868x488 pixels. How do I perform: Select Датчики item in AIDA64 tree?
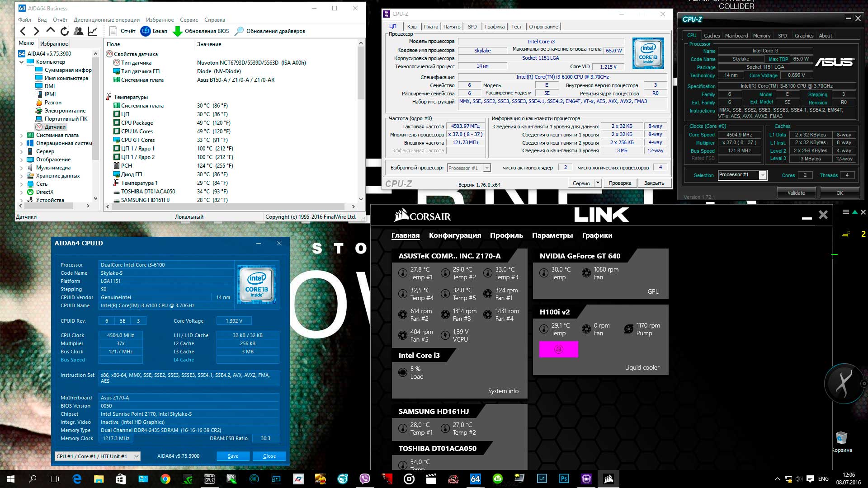point(55,127)
